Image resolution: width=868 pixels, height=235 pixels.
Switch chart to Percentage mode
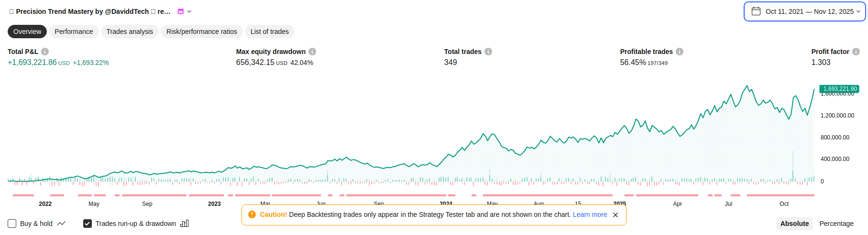(x=836, y=224)
